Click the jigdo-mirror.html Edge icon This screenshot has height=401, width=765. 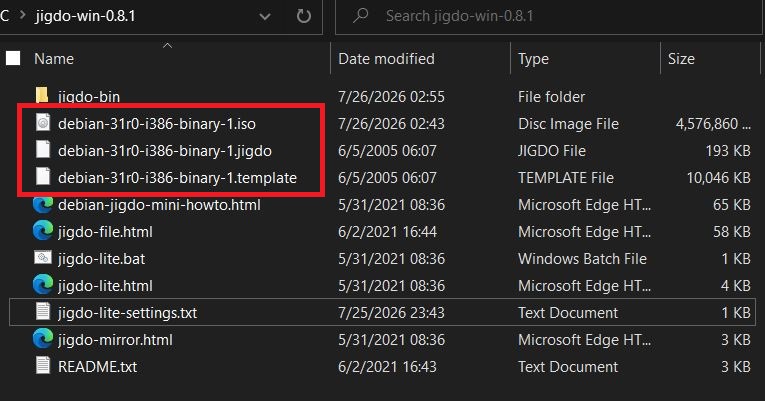(43, 339)
